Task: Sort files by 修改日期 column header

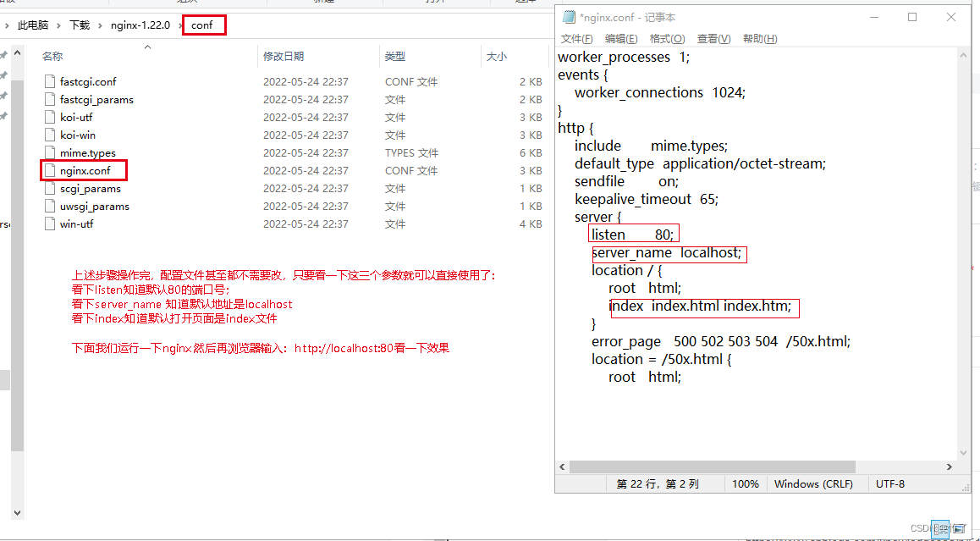Action: (284, 56)
